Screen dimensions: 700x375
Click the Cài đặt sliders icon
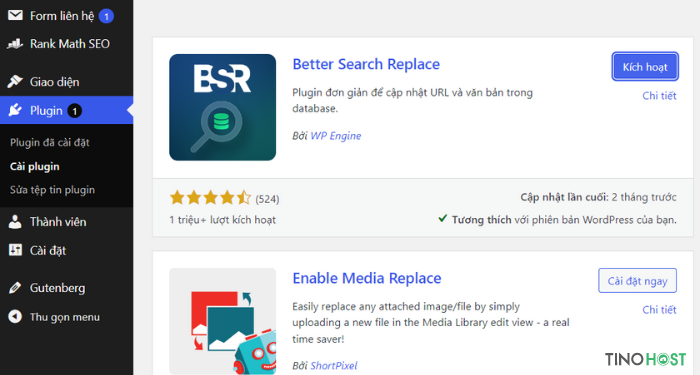pyautogui.click(x=15, y=250)
